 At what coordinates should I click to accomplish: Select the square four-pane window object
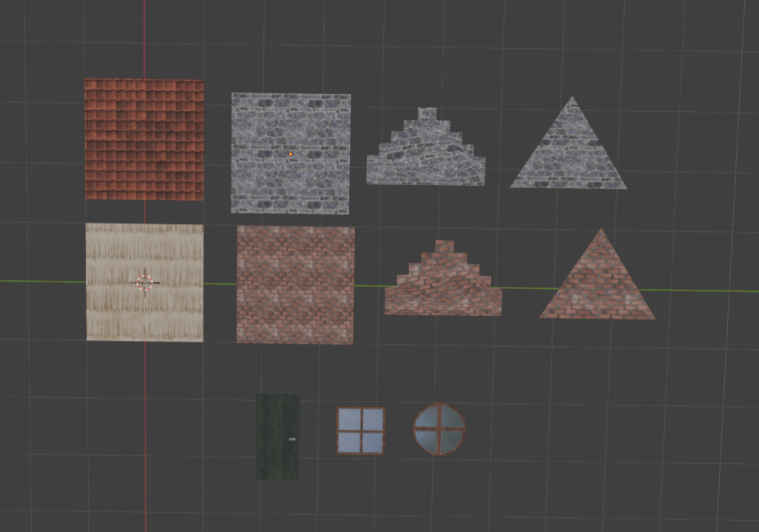361,430
